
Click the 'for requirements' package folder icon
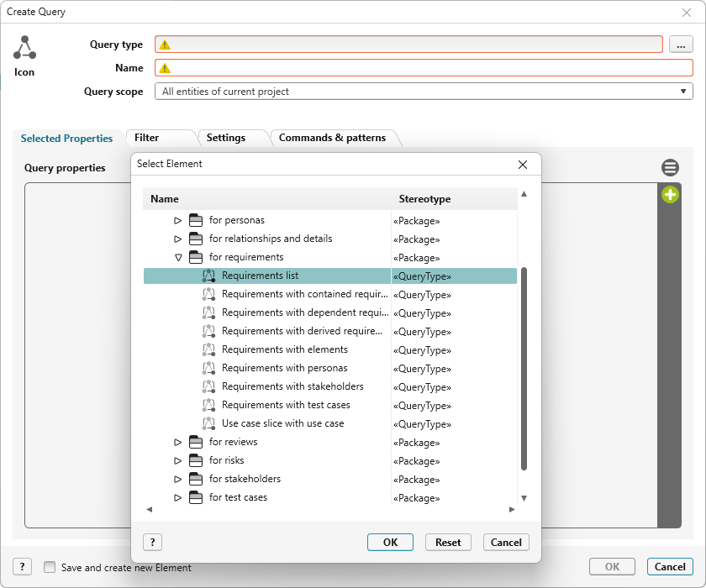196,257
